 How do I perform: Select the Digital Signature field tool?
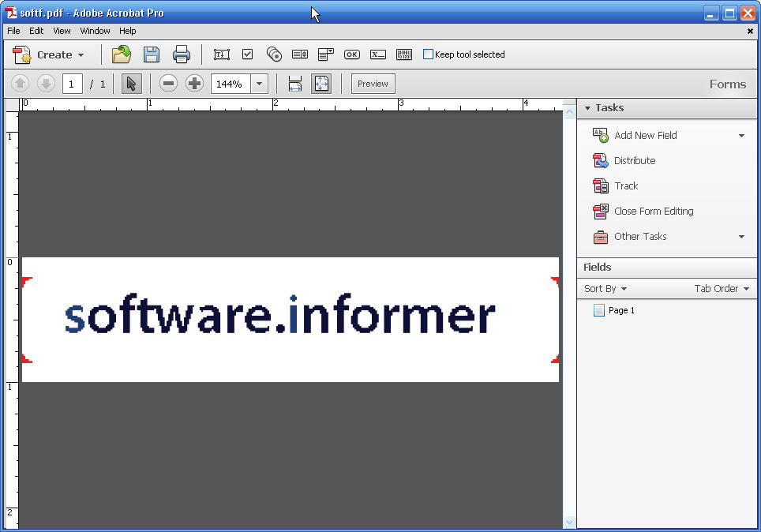click(x=378, y=54)
